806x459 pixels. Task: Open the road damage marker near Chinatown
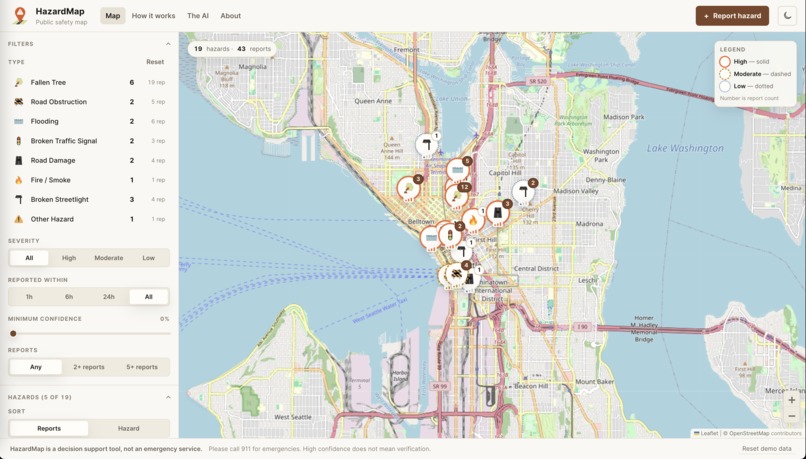coord(469,279)
